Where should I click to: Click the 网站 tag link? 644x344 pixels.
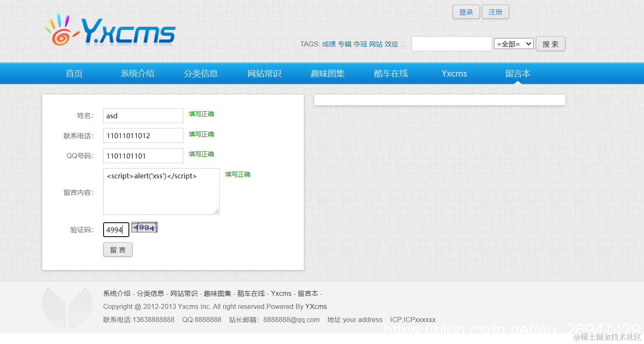tap(376, 44)
